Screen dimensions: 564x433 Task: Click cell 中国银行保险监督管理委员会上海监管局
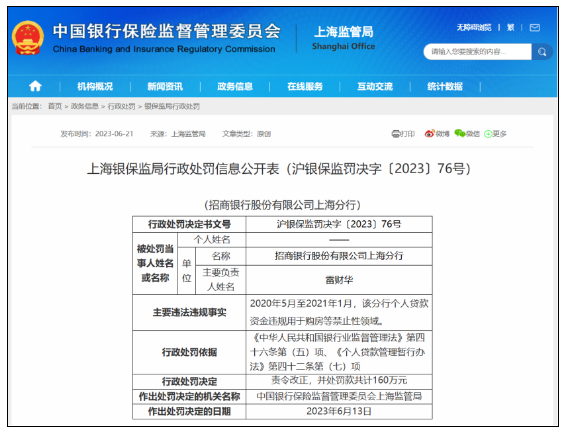tap(339, 397)
